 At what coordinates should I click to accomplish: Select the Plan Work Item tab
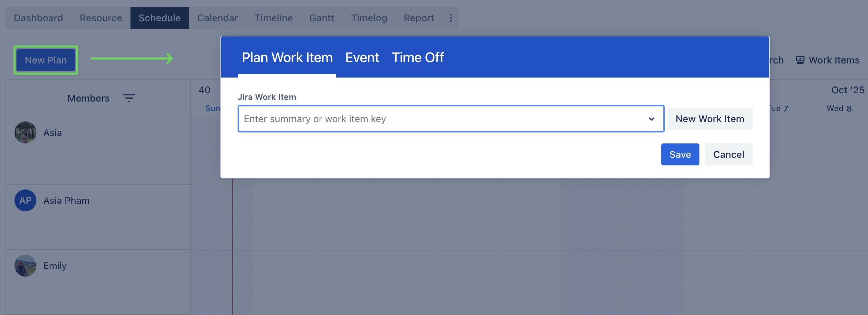[287, 58]
